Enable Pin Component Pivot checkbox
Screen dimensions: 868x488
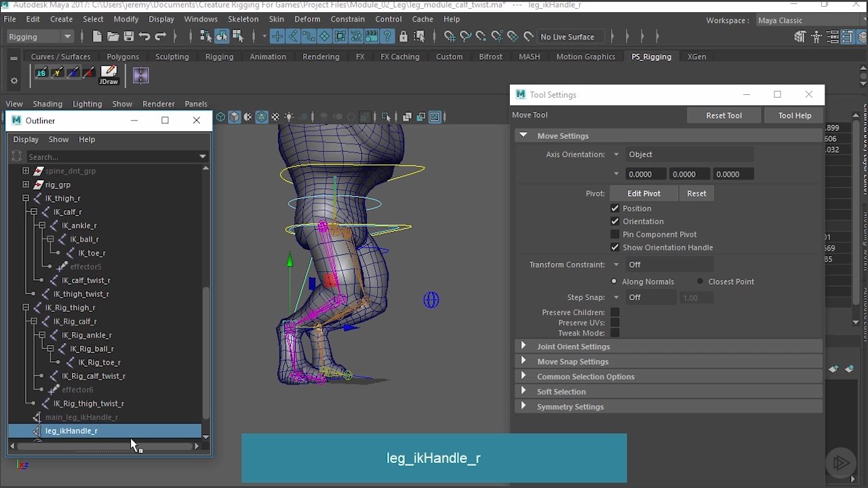(615, 235)
